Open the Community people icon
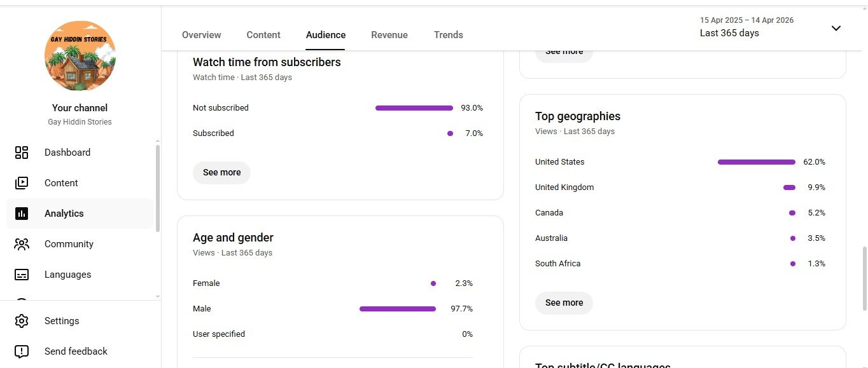The width and height of the screenshot is (868, 368). coord(22,244)
